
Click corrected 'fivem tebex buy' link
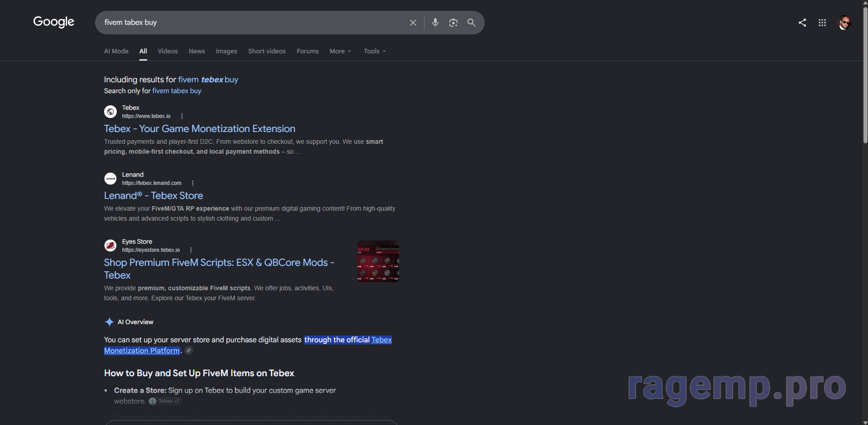point(208,80)
